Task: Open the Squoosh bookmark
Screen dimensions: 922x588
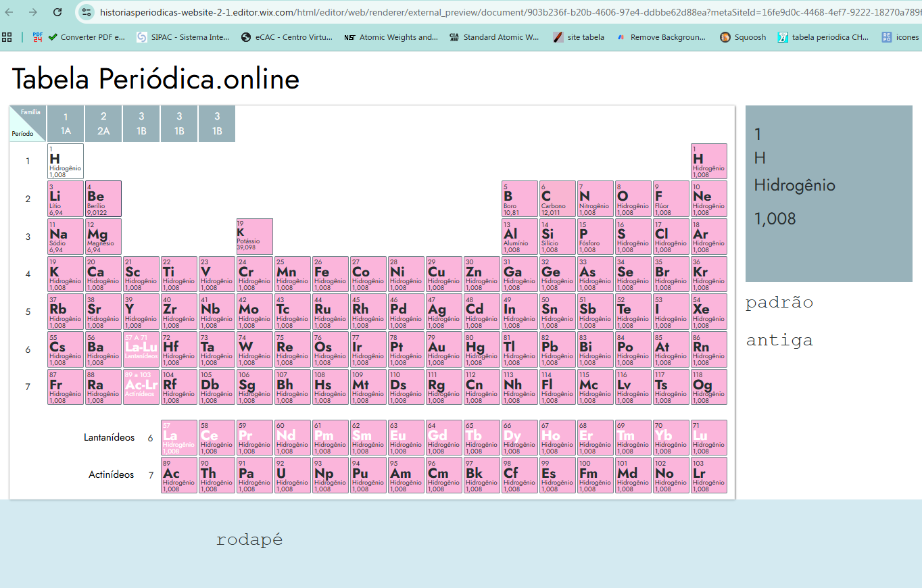Action: [743, 37]
